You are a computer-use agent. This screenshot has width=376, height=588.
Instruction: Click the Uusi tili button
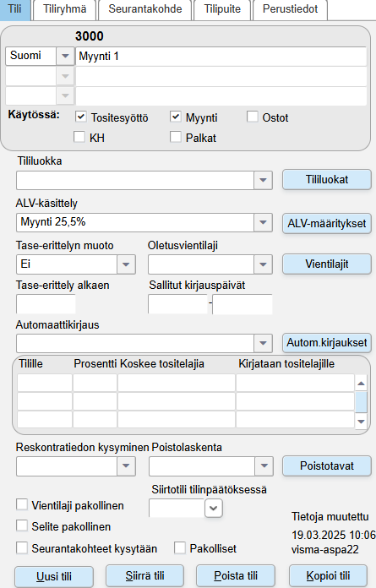pyautogui.click(x=54, y=576)
